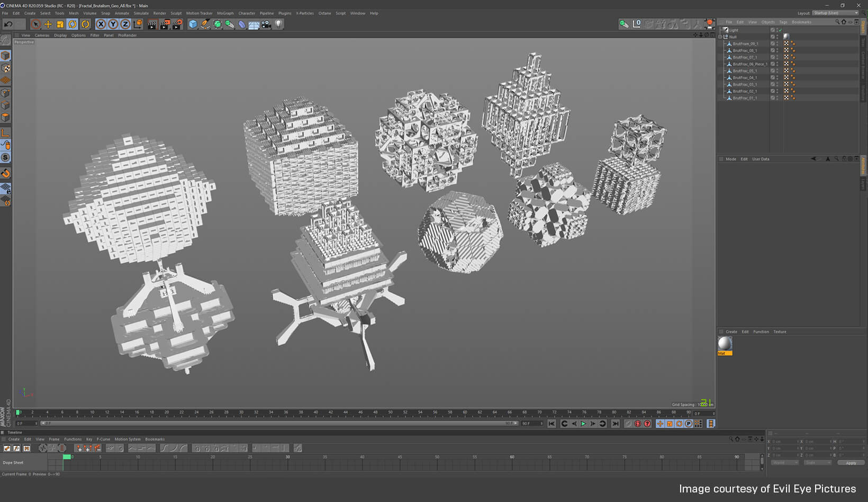Image resolution: width=868 pixels, height=502 pixels.
Task: Click the Light creation icon in the toolbar
Action: (277, 24)
